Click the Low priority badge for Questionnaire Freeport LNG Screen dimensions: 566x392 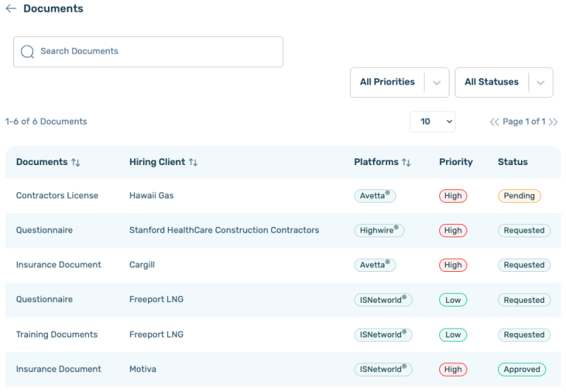(453, 300)
